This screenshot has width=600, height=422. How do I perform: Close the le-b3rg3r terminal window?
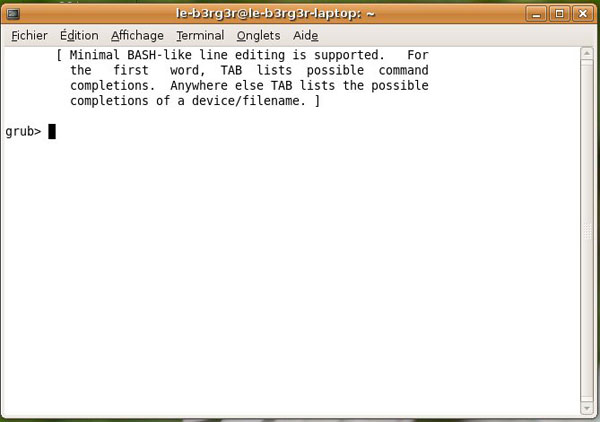pos(582,14)
